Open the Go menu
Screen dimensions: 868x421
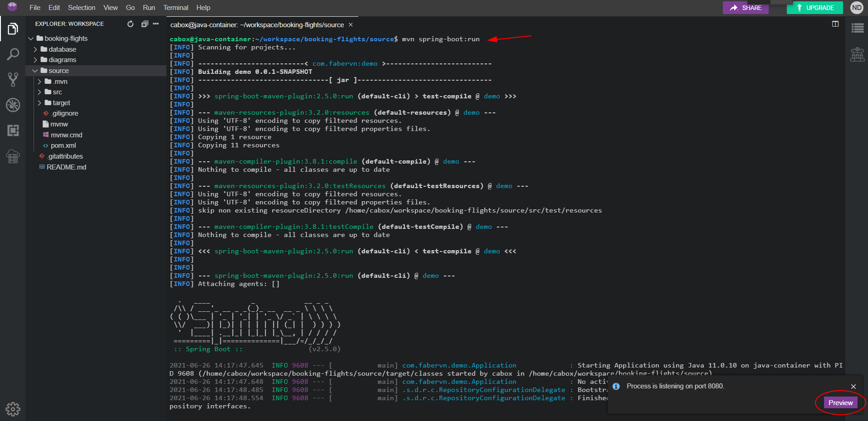[x=130, y=8]
